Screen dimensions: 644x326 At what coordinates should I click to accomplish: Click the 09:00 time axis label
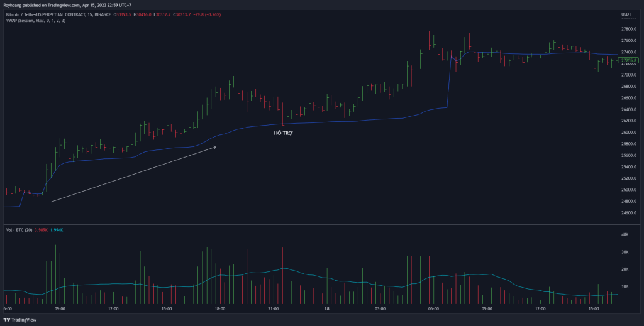tap(60, 309)
